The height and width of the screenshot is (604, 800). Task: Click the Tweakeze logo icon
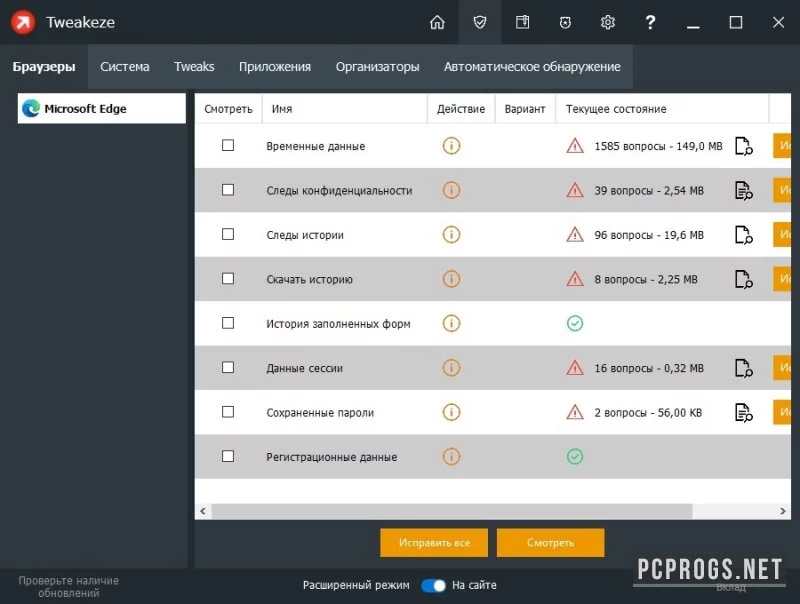[23, 22]
